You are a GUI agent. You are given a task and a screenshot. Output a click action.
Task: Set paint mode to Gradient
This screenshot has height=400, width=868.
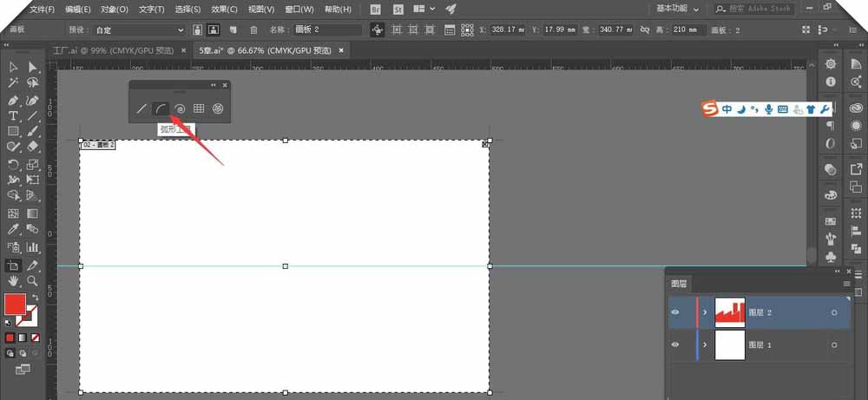coord(23,338)
